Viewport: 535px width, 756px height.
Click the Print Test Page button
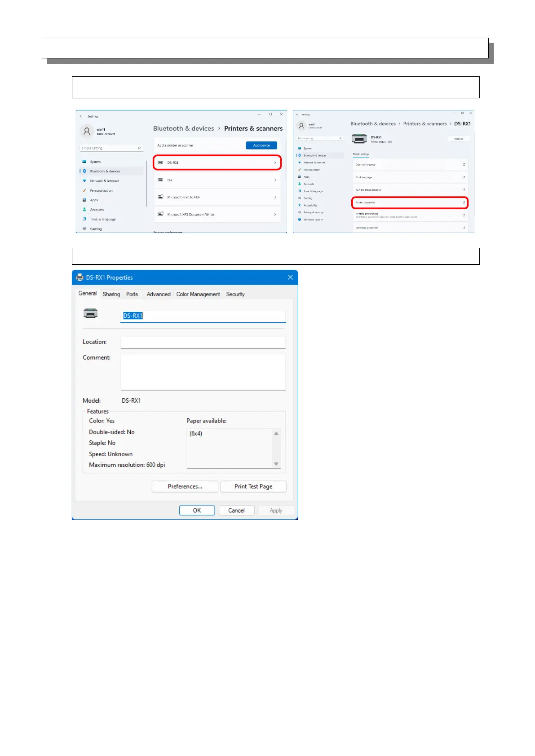coord(253,487)
